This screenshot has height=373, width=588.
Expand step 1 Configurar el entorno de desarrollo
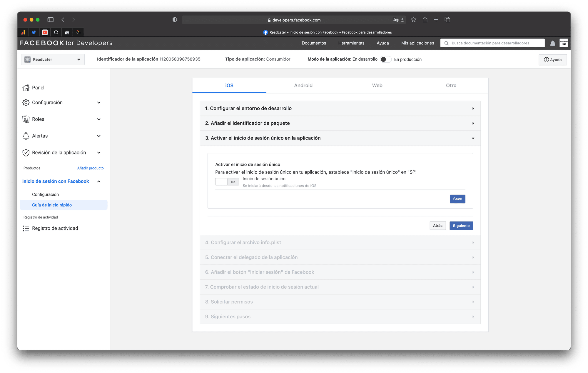(340, 108)
